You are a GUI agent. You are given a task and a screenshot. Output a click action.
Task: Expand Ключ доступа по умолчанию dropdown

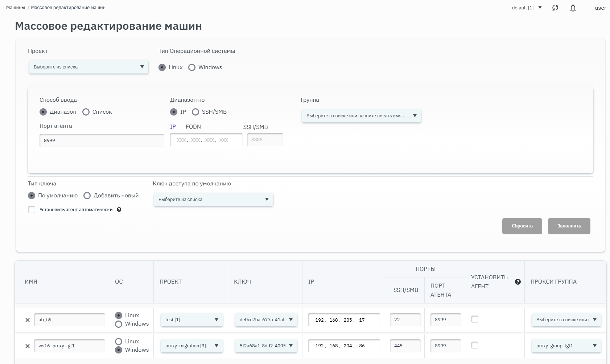pyautogui.click(x=213, y=200)
